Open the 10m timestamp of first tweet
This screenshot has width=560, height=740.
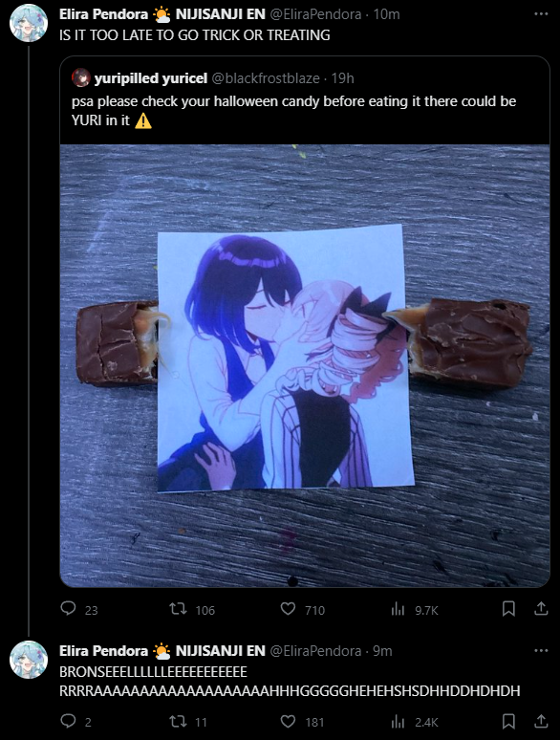(x=386, y=14)
